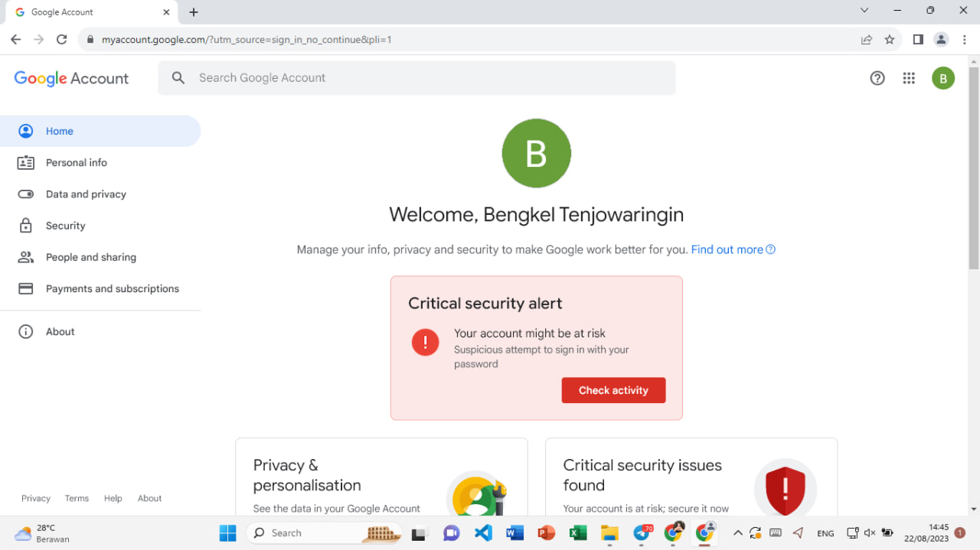
Task: Go to Personal info page
Action: [76, 163]
